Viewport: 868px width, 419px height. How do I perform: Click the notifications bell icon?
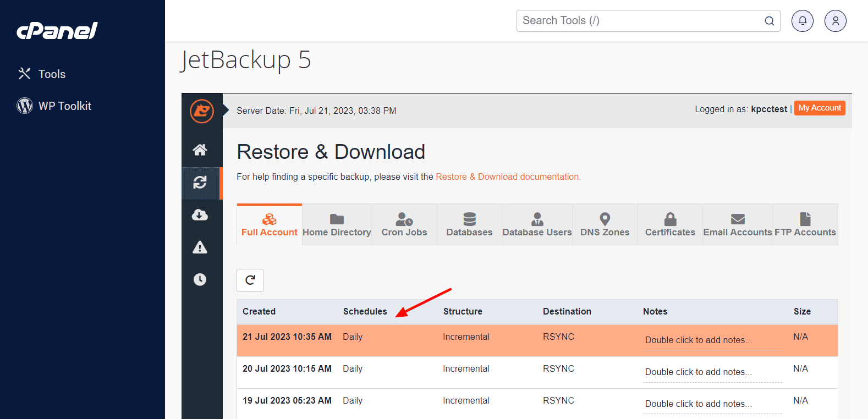coord(802,21)
